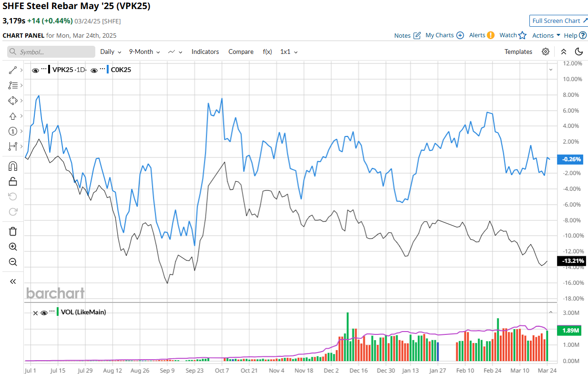Select the shapes drawing tool icon
This screenshot has height=374, width=588.
13,101
